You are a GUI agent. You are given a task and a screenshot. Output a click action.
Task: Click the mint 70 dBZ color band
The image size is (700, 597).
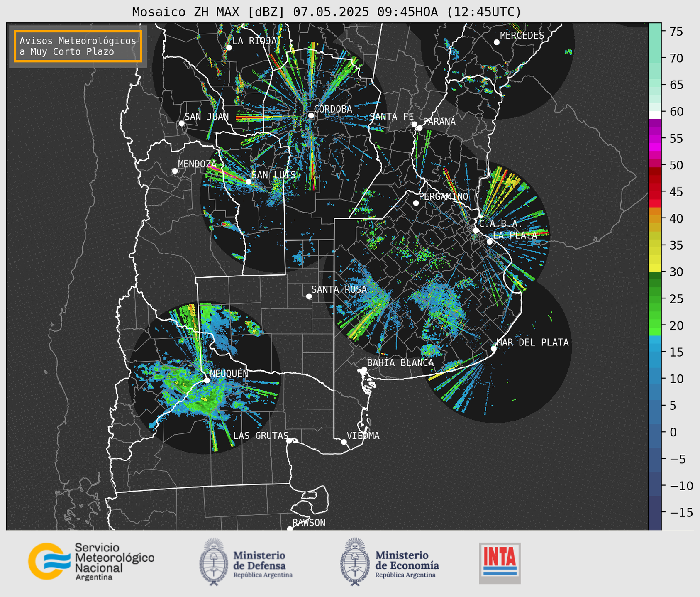(655, 58)
